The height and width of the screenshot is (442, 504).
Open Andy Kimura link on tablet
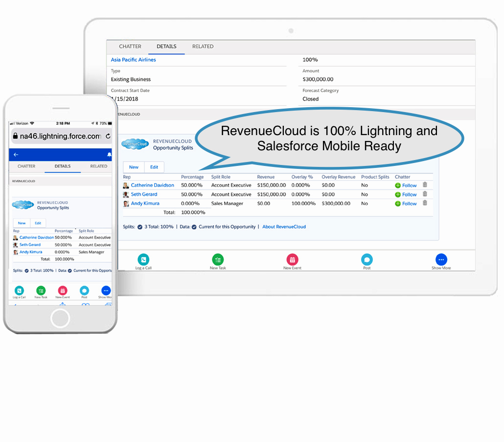[145, 203]
